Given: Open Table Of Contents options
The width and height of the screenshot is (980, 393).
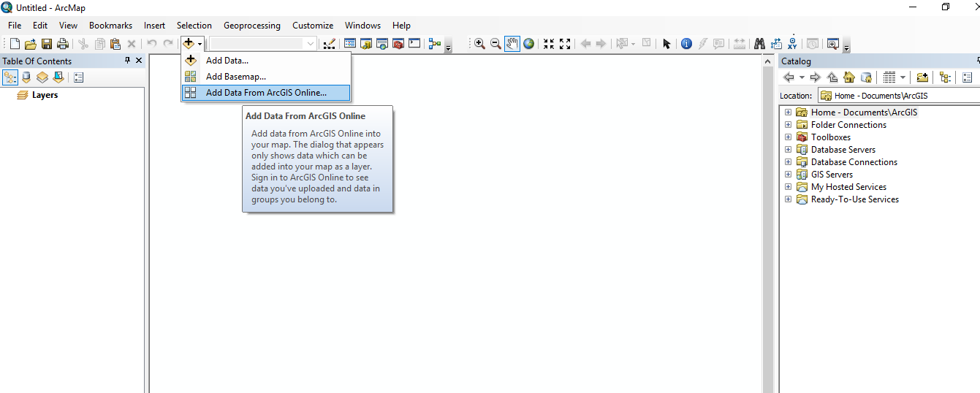Looking at the screenshot, I should tap(78, 77).
